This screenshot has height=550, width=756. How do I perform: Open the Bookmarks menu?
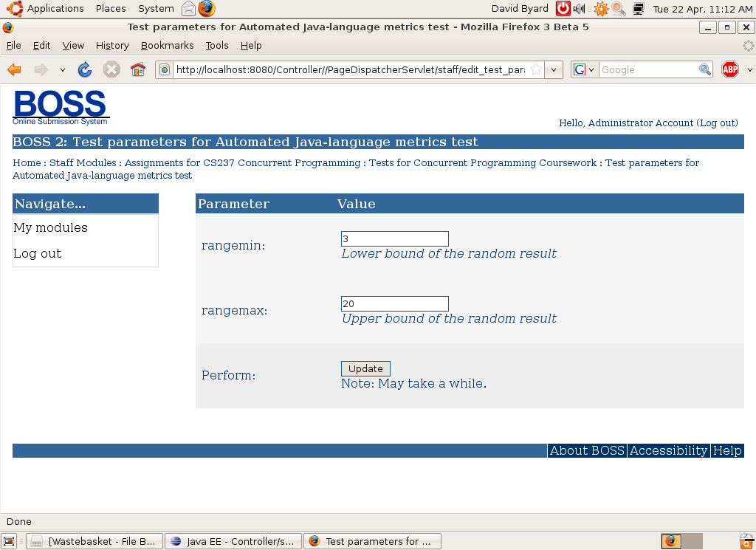click(x=167, y=45)
